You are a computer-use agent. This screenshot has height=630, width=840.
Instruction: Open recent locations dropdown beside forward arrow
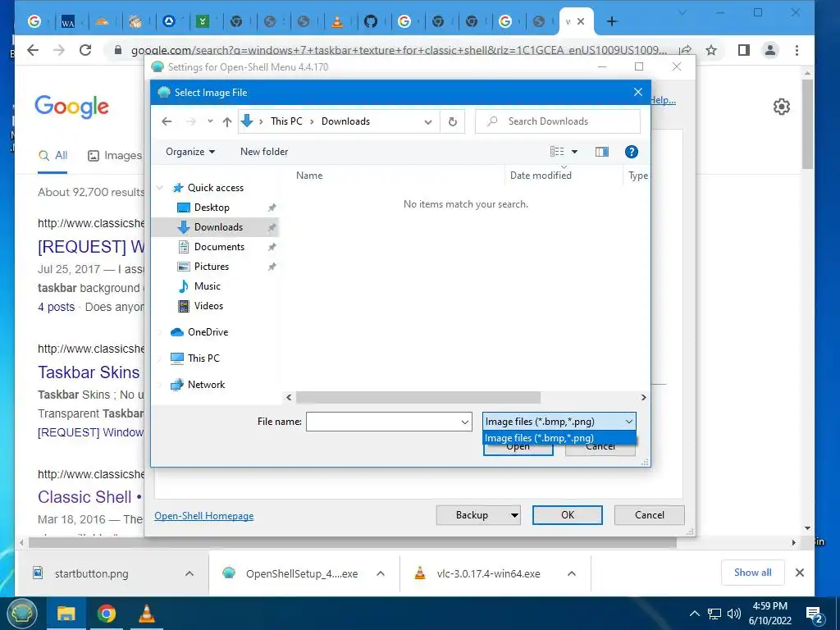[210, 121]
